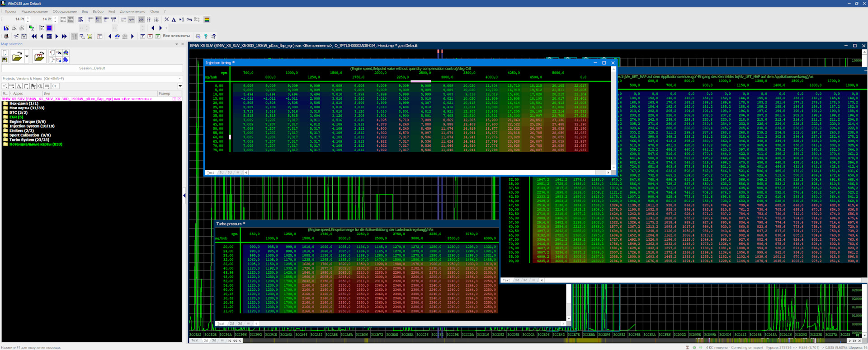
Task: Click the new blank document icon
Action: click(x=5, y=53)
